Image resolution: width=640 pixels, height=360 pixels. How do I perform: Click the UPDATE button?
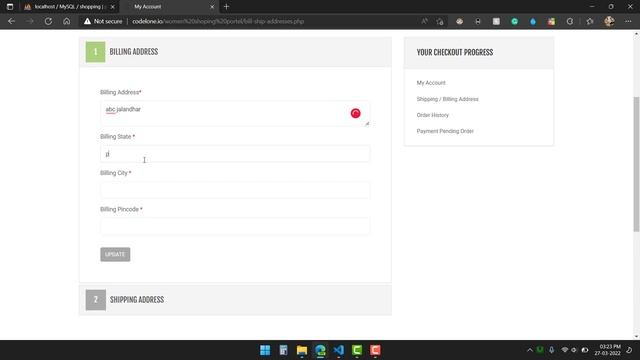[115, 254]
